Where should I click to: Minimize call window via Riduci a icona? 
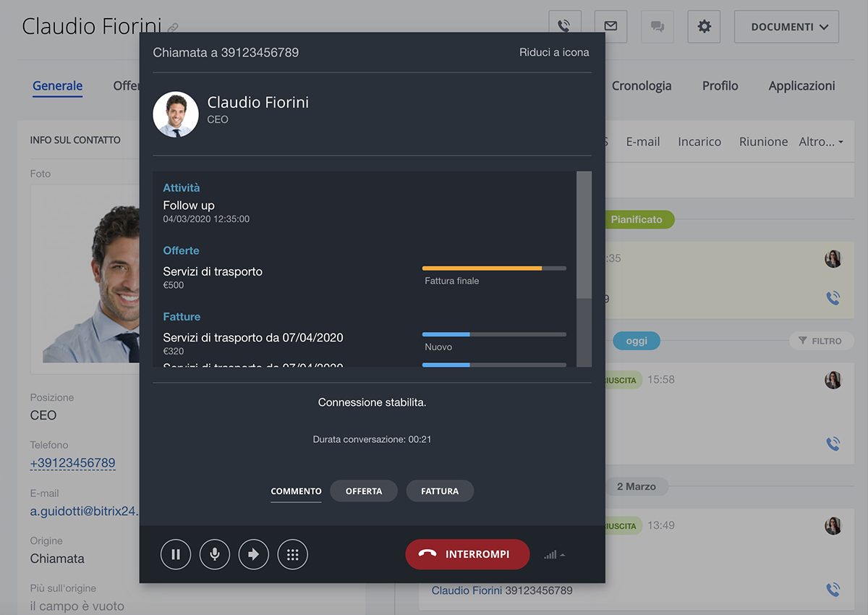(x=554, y=52)
